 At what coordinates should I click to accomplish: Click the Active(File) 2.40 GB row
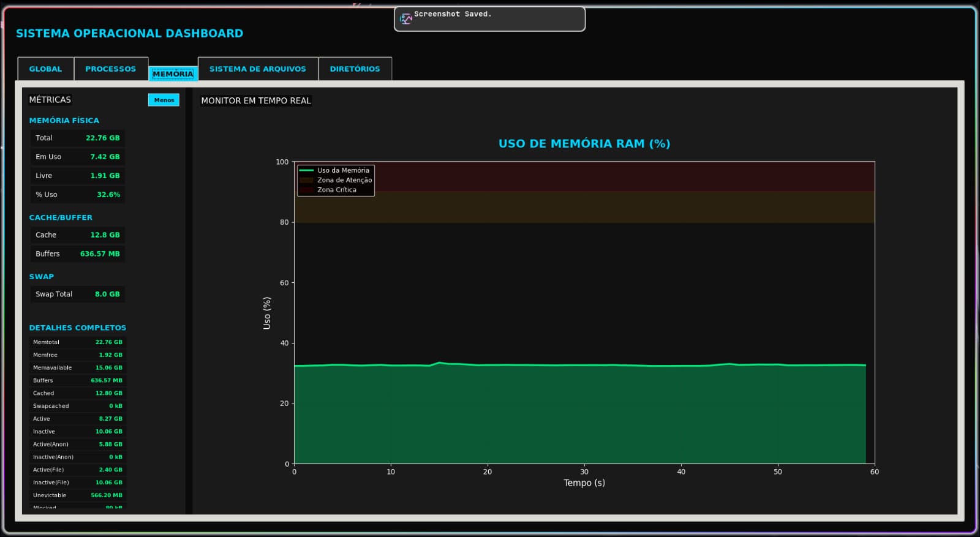(77, 470)
